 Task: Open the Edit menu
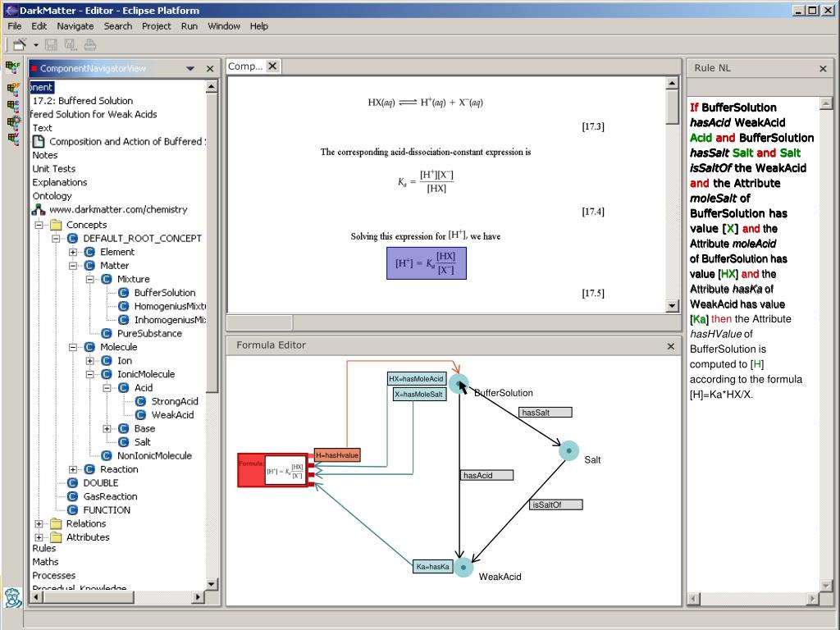[x=39, y=25]
